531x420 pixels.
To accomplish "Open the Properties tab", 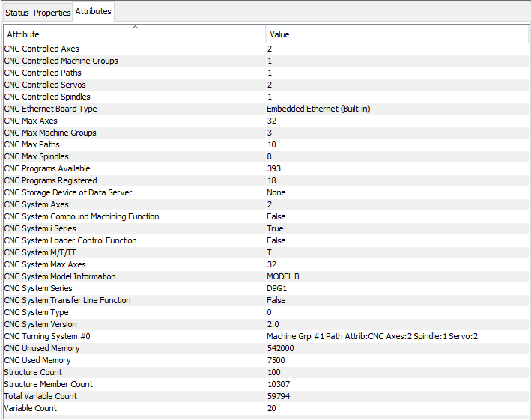I will pos(52,13).
